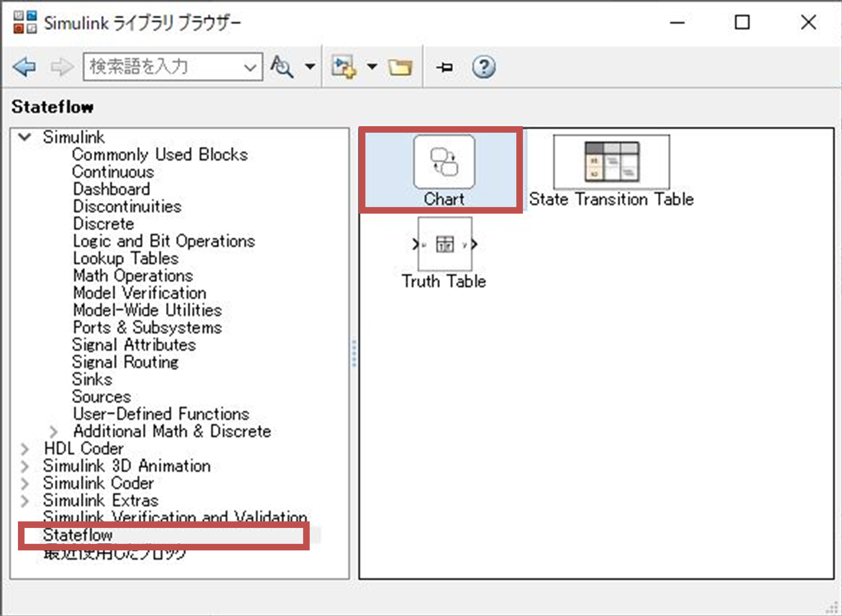
Task: Select Commonly Used Blocks library
Action: [x=160, y=155]
